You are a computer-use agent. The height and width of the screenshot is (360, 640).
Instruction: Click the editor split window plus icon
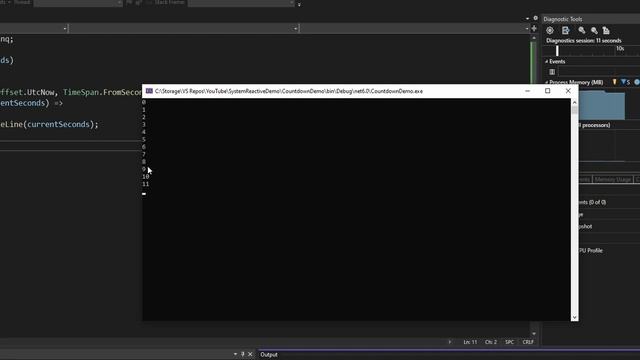tap(534, 29)
